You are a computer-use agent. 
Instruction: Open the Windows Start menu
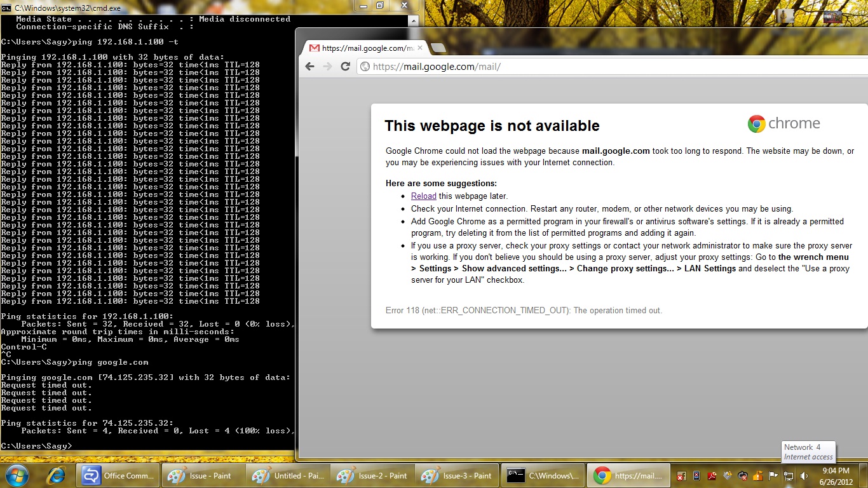[16, 475]
